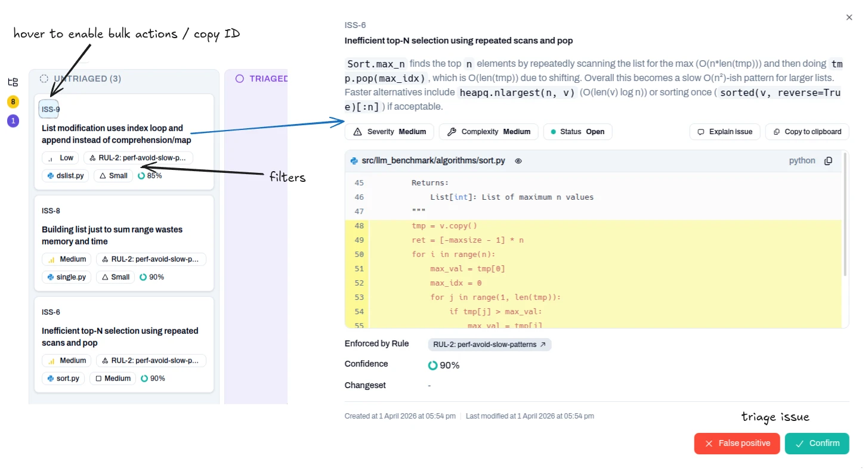Click the ISS-8 issue ID label
This screenshot has height=474, width=868.
(51, 211)
